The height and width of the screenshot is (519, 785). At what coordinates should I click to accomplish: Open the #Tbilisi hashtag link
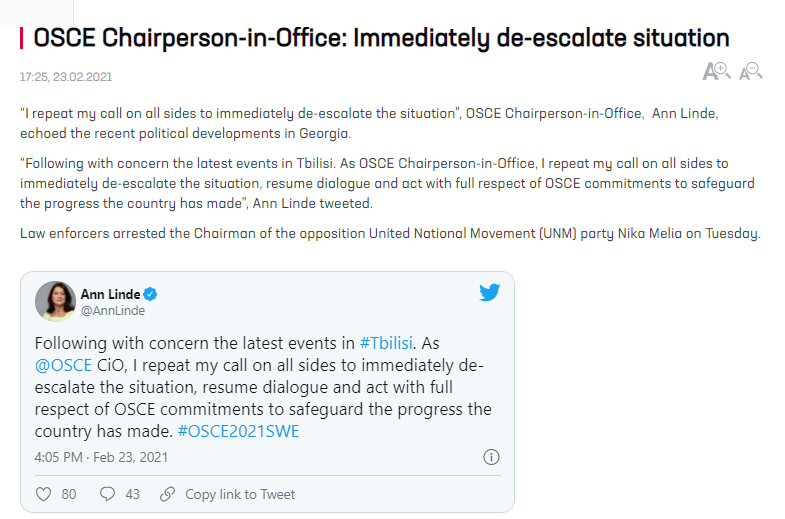tap(386, 343)
